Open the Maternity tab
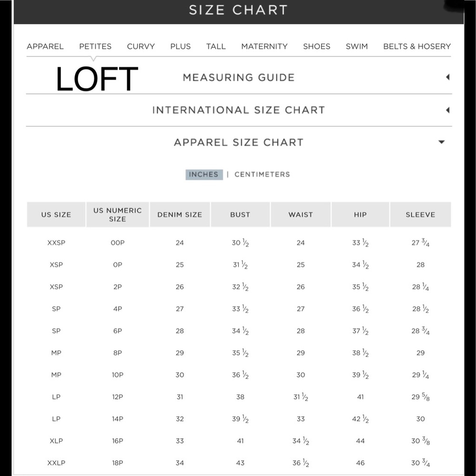This screenshot has width=476, height=476. 264,47
